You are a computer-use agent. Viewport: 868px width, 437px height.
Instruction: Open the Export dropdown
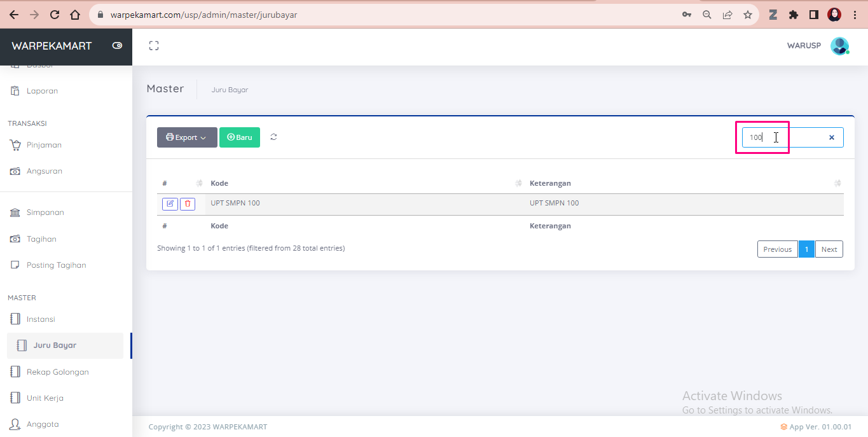(187, 137)
